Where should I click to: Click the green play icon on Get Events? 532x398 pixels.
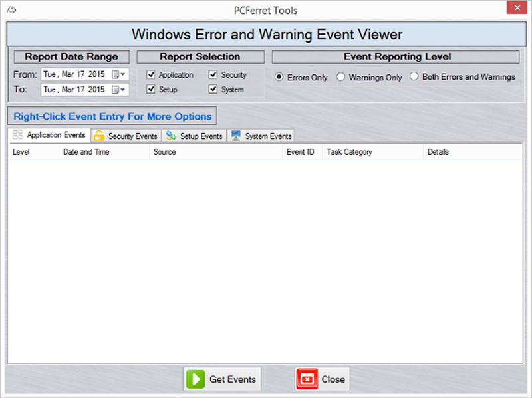coord(195,379)
